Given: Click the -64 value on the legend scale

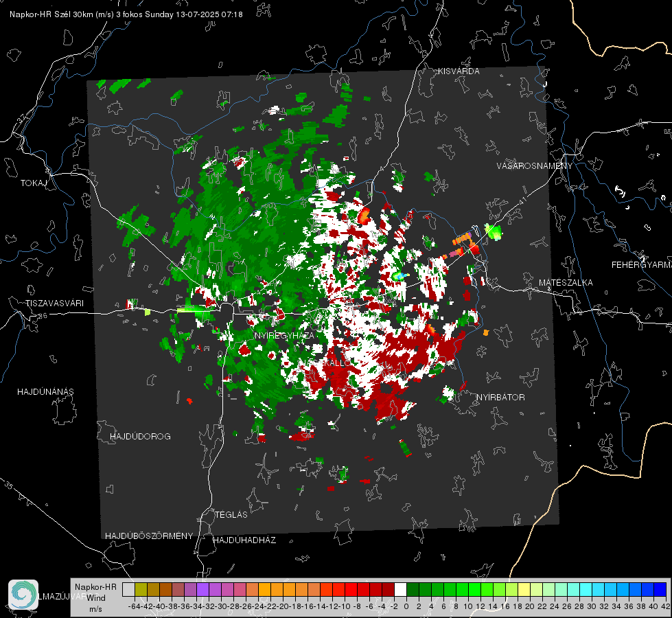Looking at the screenshot, I should 134,606.
